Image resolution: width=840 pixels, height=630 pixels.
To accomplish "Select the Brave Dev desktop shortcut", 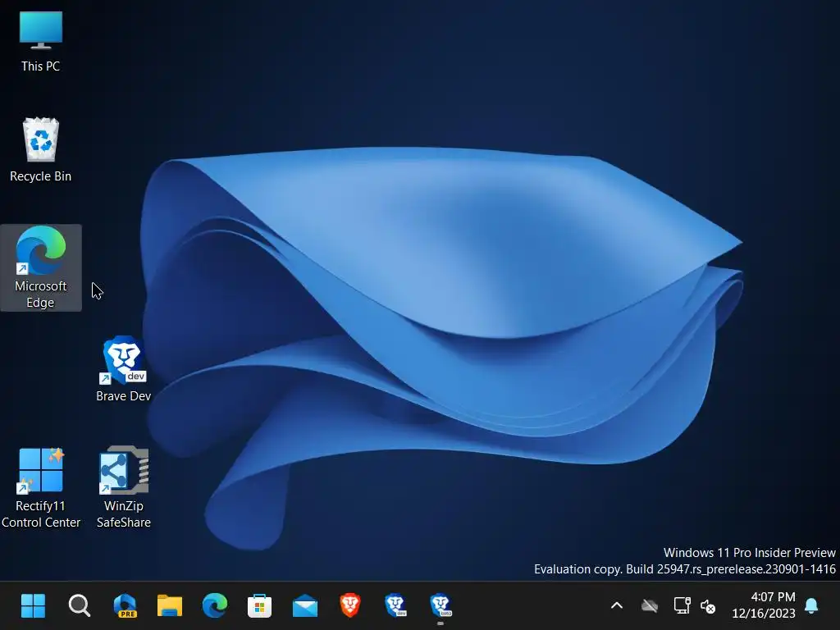I will point(124,369).
